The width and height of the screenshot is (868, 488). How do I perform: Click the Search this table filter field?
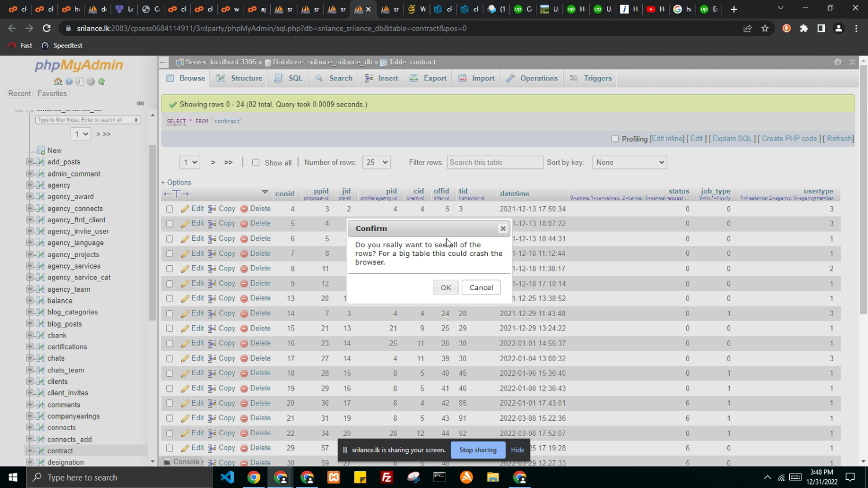click(495, 163)
